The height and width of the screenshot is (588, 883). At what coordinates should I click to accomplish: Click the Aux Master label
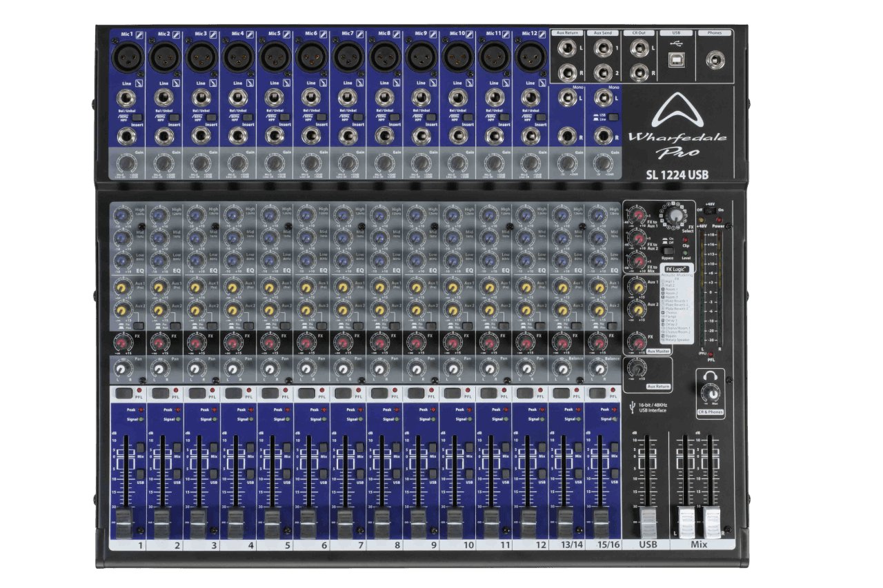(658, 351)
